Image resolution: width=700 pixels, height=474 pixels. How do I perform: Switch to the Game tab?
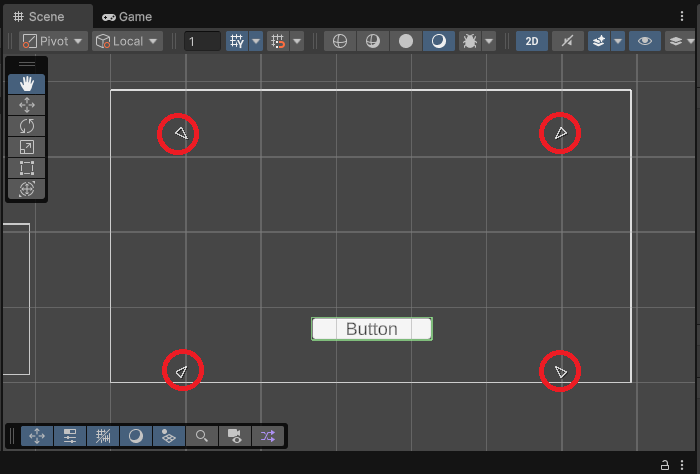coord(127,17)
